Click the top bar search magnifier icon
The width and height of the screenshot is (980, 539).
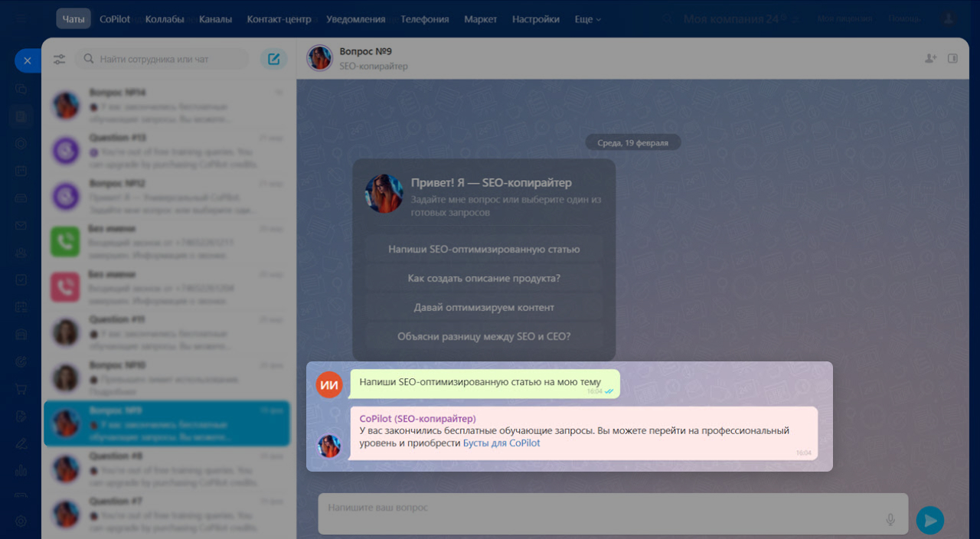coord(669,19)
